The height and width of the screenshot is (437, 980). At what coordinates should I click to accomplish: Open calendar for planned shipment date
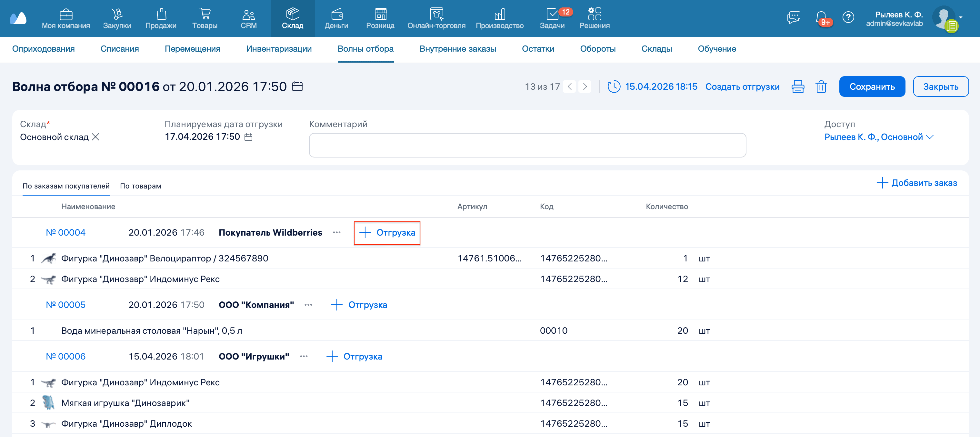click(248, 137)
